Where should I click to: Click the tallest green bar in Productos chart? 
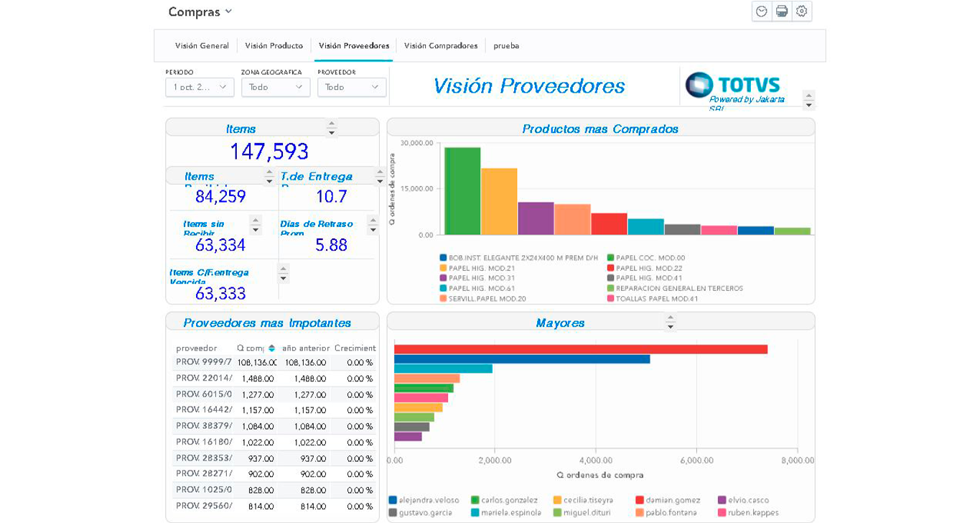pyautogui.click(x=462, y=191)
